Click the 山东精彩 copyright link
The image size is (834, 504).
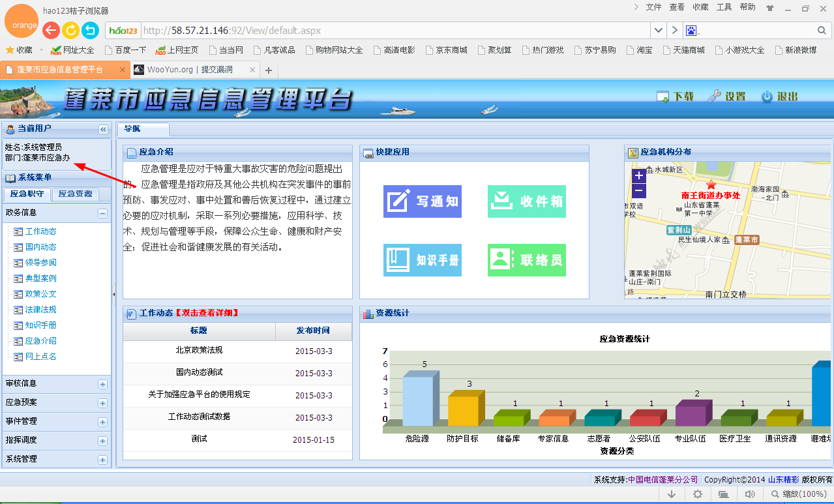pos(783,480)
